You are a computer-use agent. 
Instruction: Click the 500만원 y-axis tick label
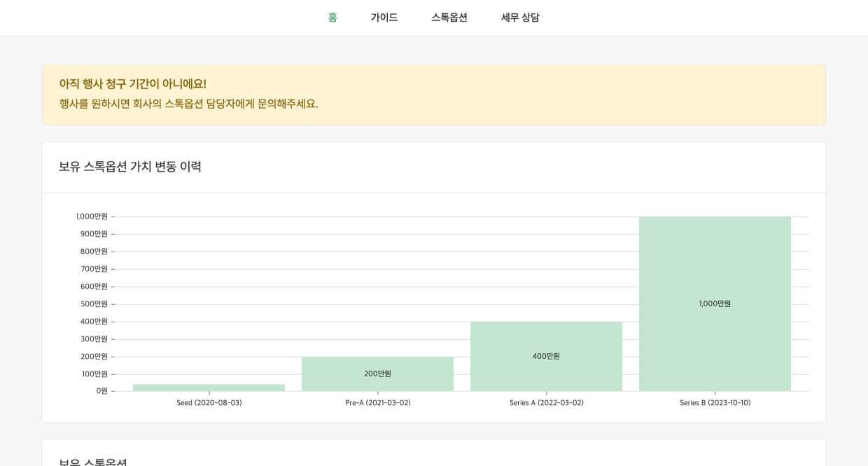[94, 304]
